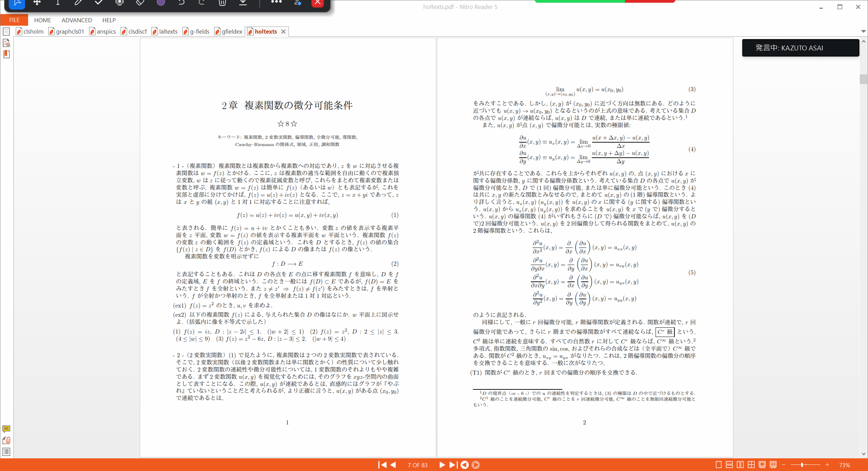Viewport: 868px width, 471px height.
Task: Jump to the last page of holtexts.pdf
Action: 453,465
